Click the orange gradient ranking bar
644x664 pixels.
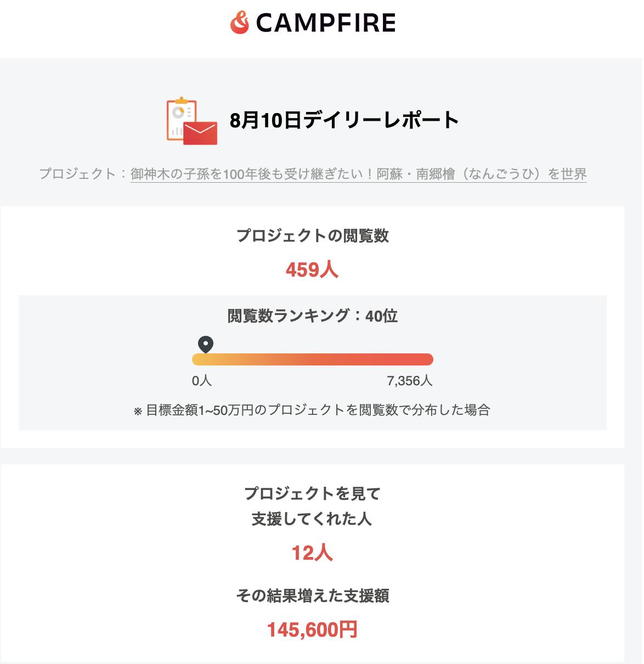tap(312, 359)
